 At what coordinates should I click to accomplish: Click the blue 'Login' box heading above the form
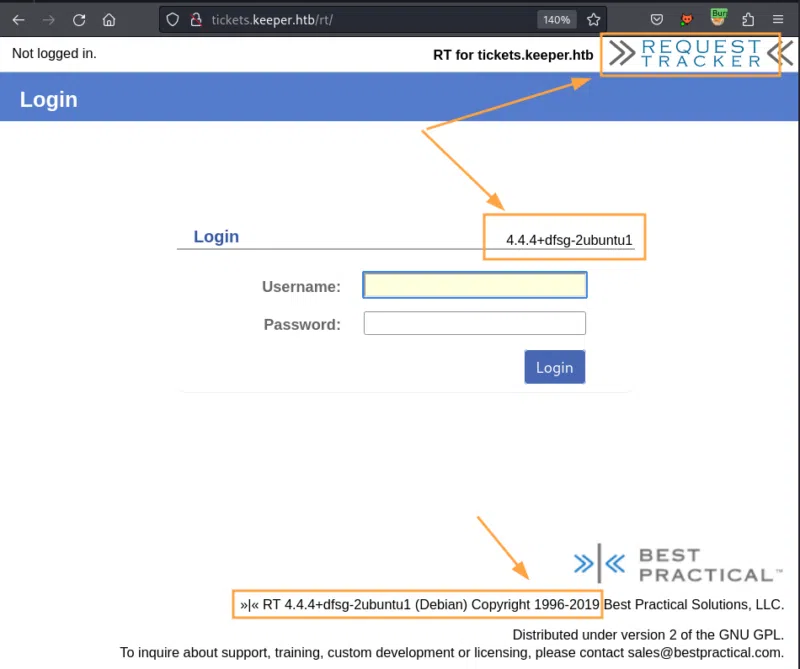tap(216, 236)
